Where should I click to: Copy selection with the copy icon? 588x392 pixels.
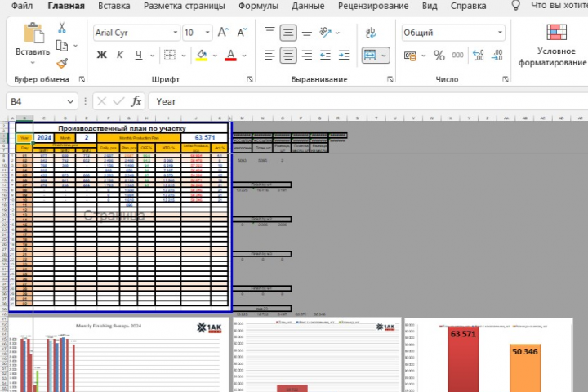click(62, 46)
